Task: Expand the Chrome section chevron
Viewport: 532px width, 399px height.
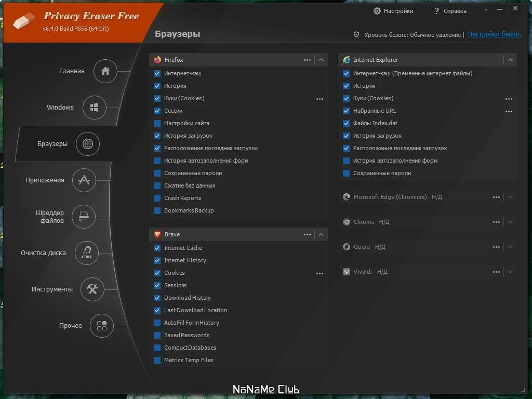Action: 510,222
